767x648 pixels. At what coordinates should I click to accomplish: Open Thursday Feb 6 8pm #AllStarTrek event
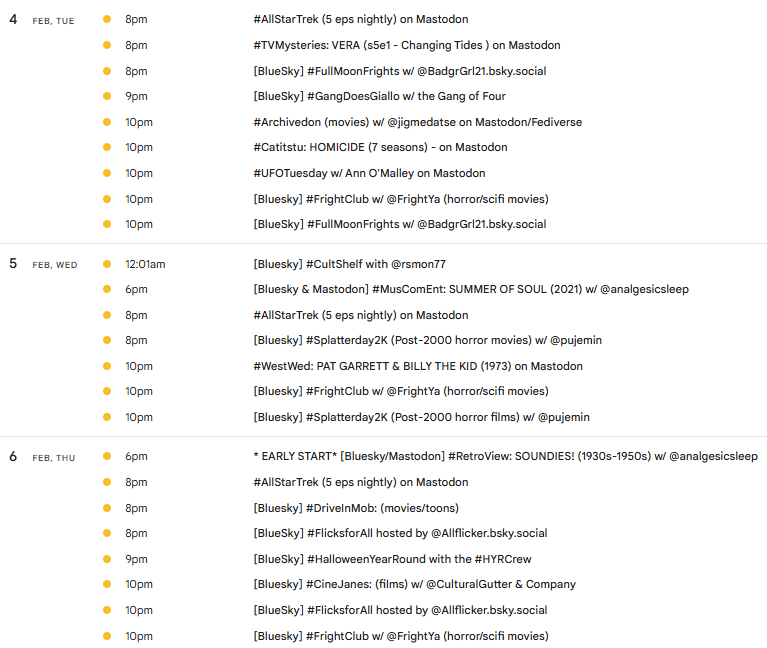[361, 482]
